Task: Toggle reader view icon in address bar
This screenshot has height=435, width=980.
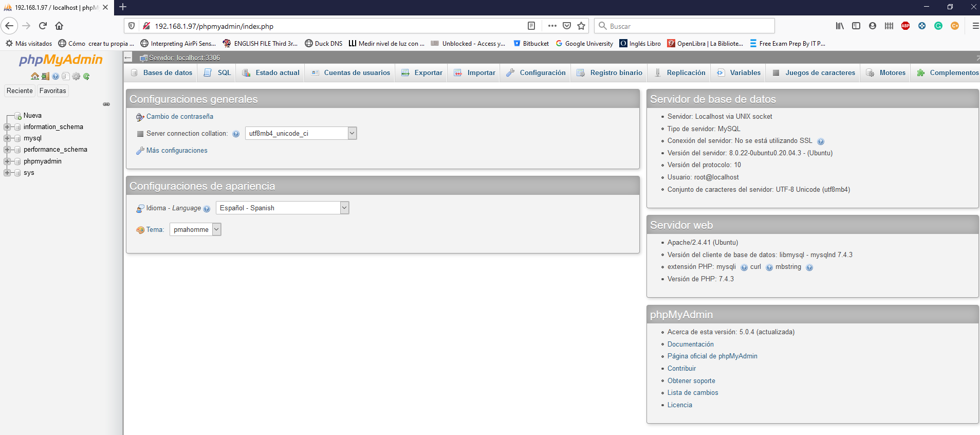Action: [x=531, y=26]
